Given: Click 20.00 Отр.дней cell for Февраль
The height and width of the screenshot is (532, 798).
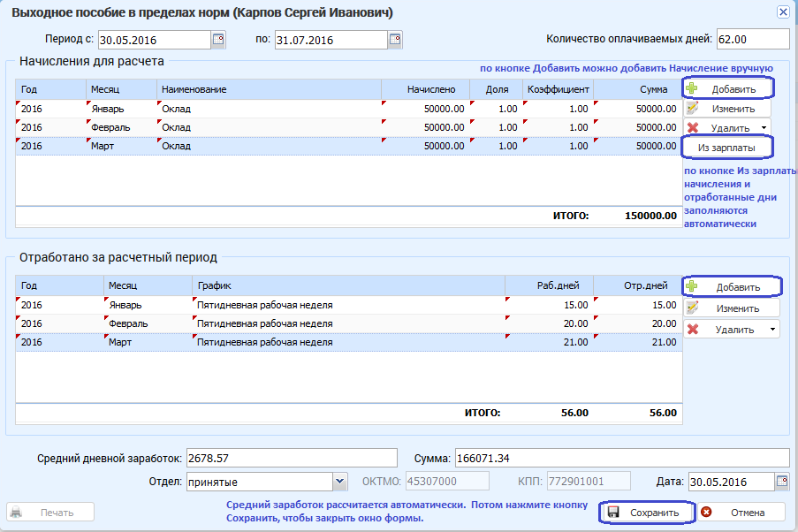Looking at the screenshot, I should (x=638, y=323).
